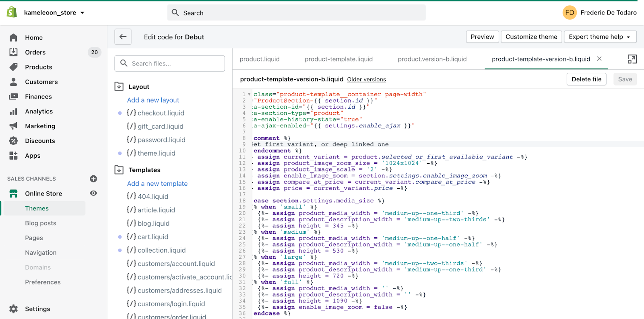The image size is (644, 319).
Task: Collapse the Layout folder
Action: [119, 86]
